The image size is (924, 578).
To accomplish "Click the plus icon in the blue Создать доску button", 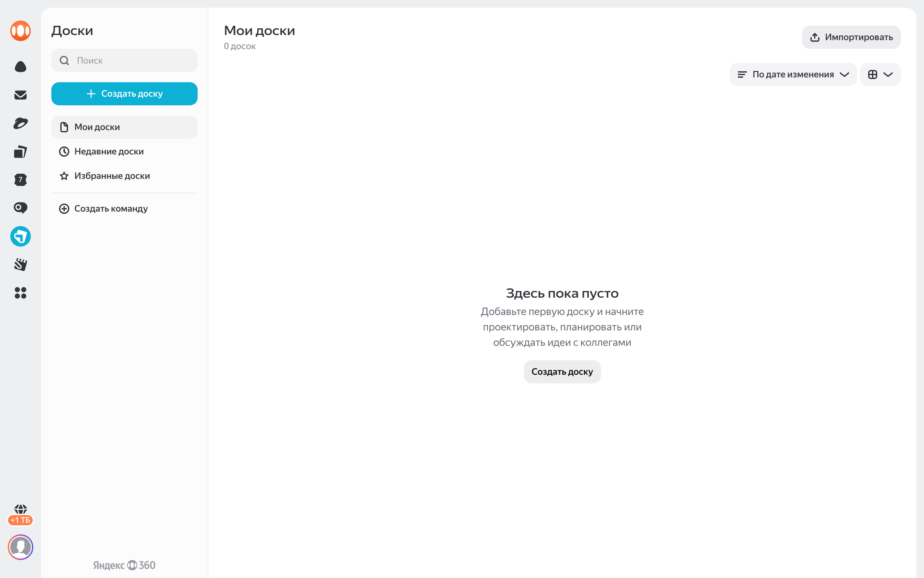I will (x=91, y=94).
